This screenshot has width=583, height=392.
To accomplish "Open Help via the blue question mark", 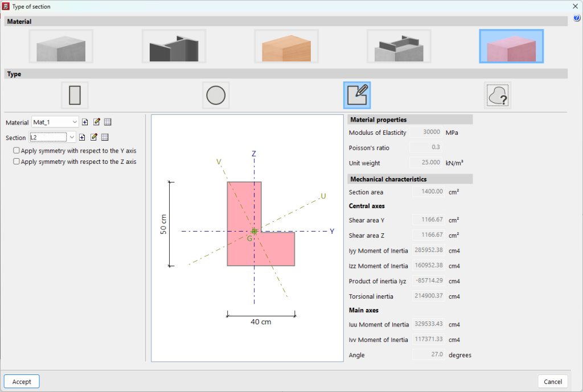I will 578,18.
